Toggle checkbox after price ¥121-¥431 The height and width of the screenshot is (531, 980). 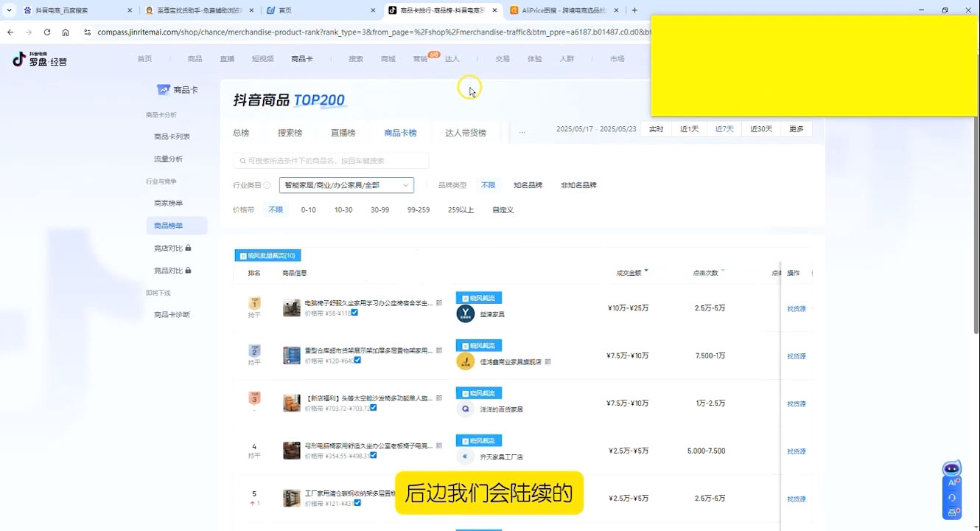pyautogui.click(x=357, y=503)
